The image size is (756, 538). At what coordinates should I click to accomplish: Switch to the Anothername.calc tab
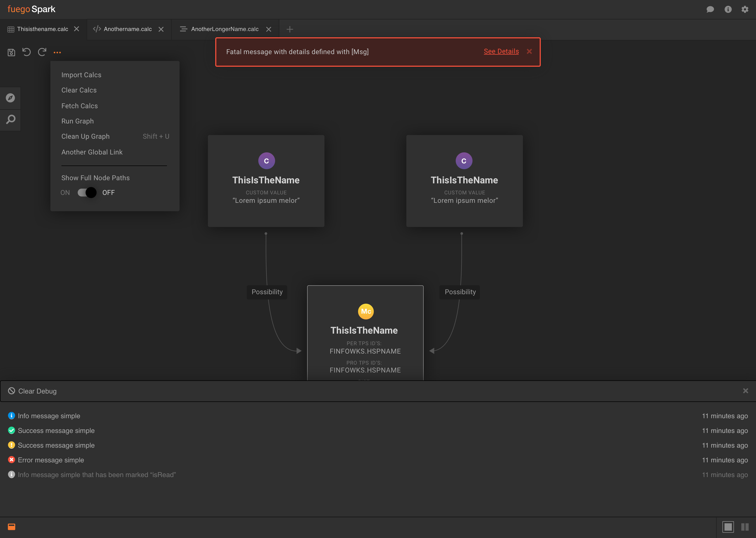click(x=127, y=29)
